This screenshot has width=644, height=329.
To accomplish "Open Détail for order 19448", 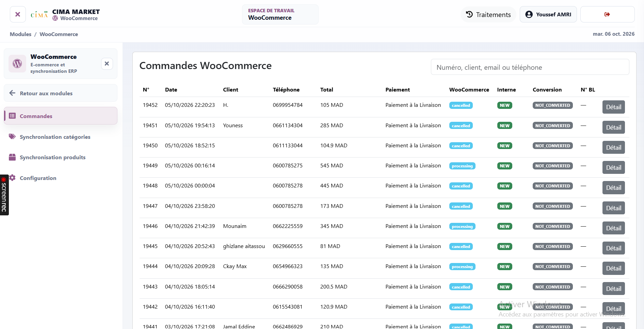I will tap(613, 187).
